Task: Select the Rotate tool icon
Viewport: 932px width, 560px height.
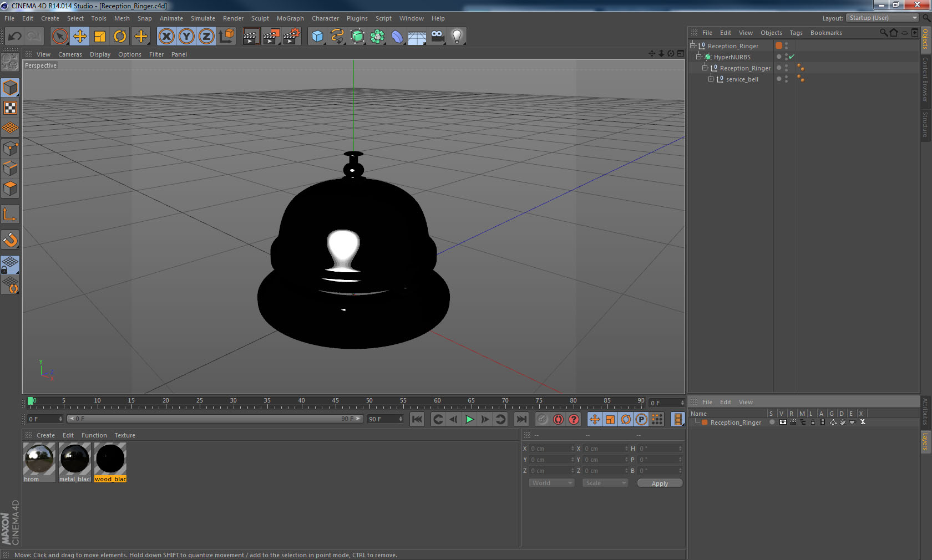Action: 120,37
